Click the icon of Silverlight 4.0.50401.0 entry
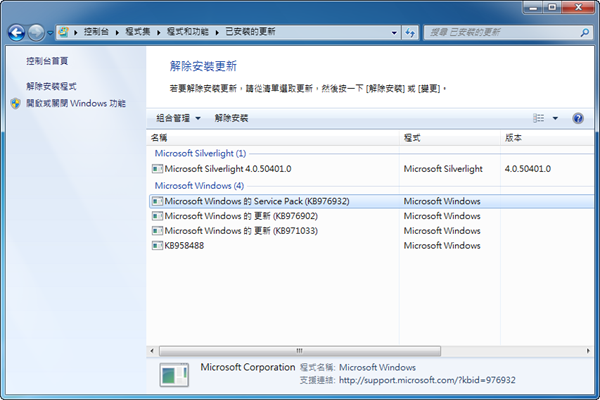Viewport: 600px width, 400px height. 157,169
